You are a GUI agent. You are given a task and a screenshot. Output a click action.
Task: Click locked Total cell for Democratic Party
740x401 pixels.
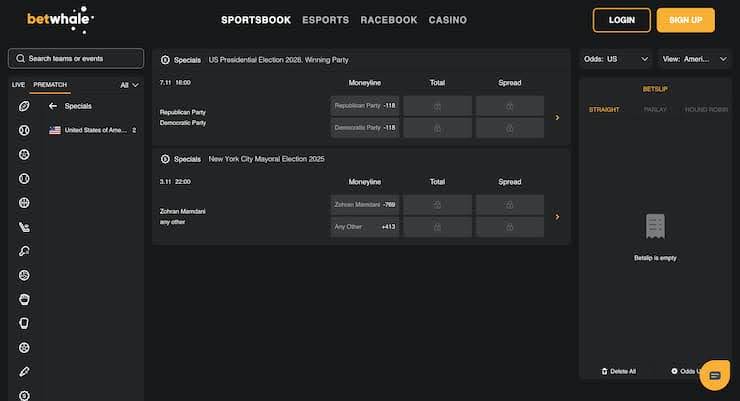point(437,128)
